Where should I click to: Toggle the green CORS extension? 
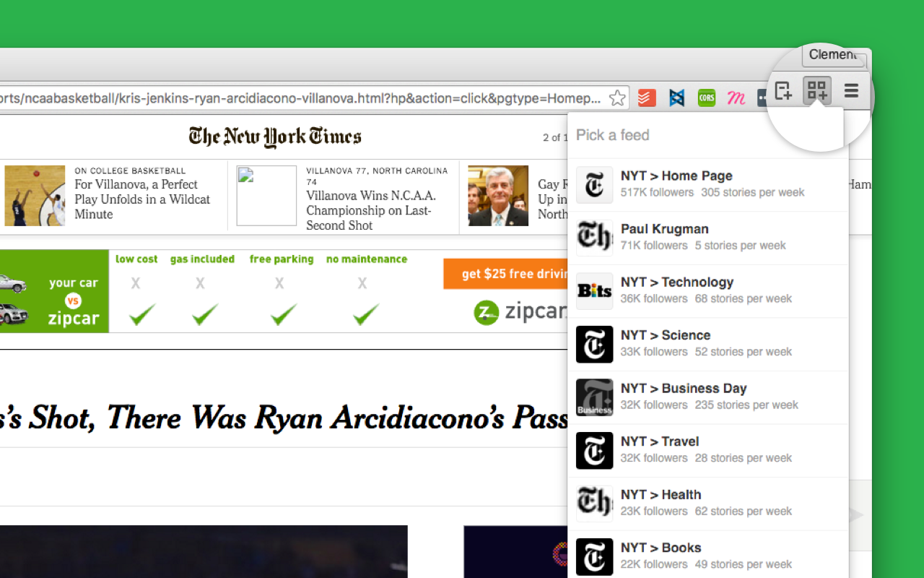(707, 98)
